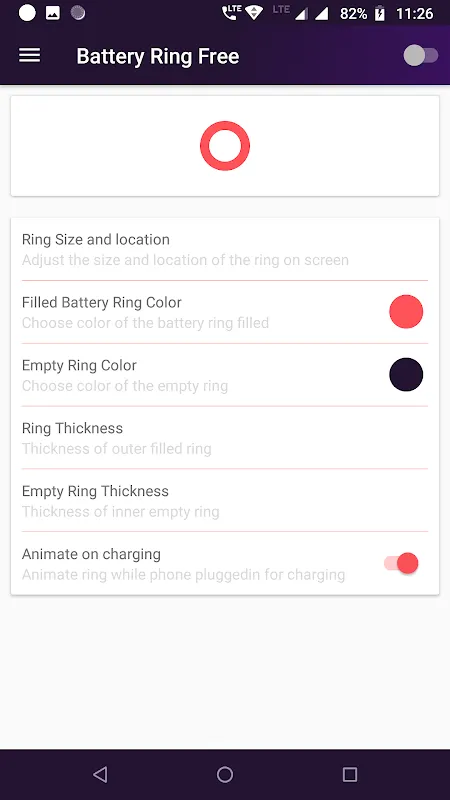The width and height of the screenshot is (450, 800).
Task: Open the Ring Thickness option
Action: click(x=225, y=438)
